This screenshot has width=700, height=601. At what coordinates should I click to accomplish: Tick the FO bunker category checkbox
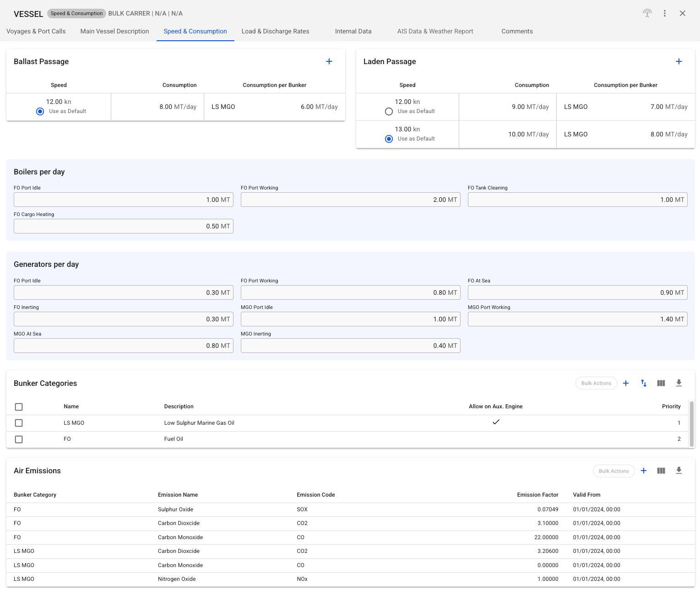coord(19,439)
